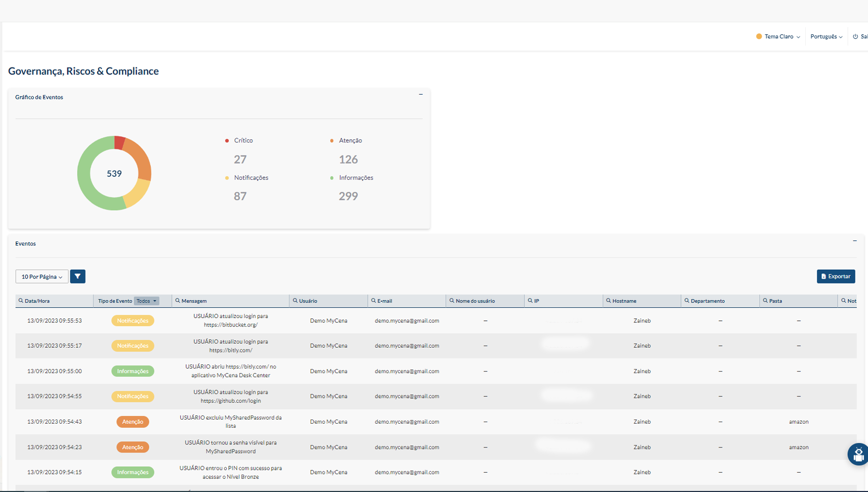Click the red Crítico legend dot
Viewport: 868px width, 492px height.
point(227,141)
